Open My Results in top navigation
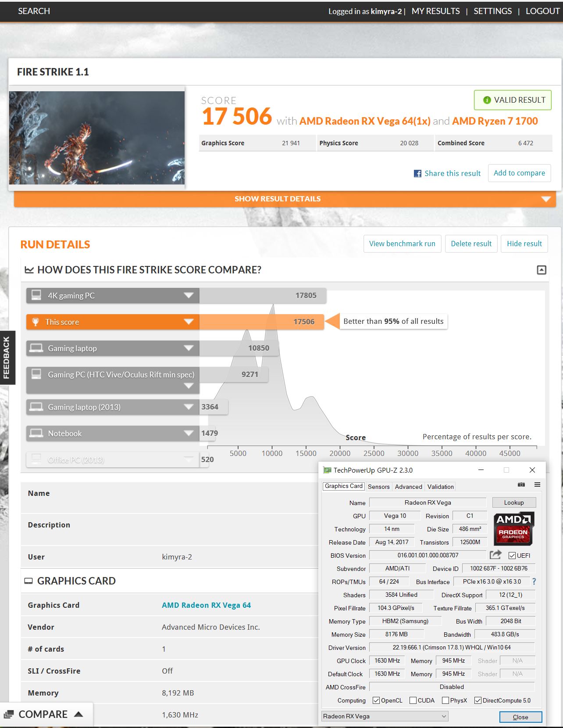The image size is (563, 728). (x=435, y=11)
